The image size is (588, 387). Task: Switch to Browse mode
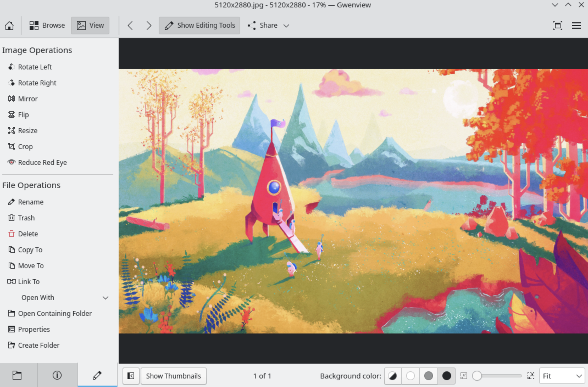pyautogui.click(x=47, y=26)
